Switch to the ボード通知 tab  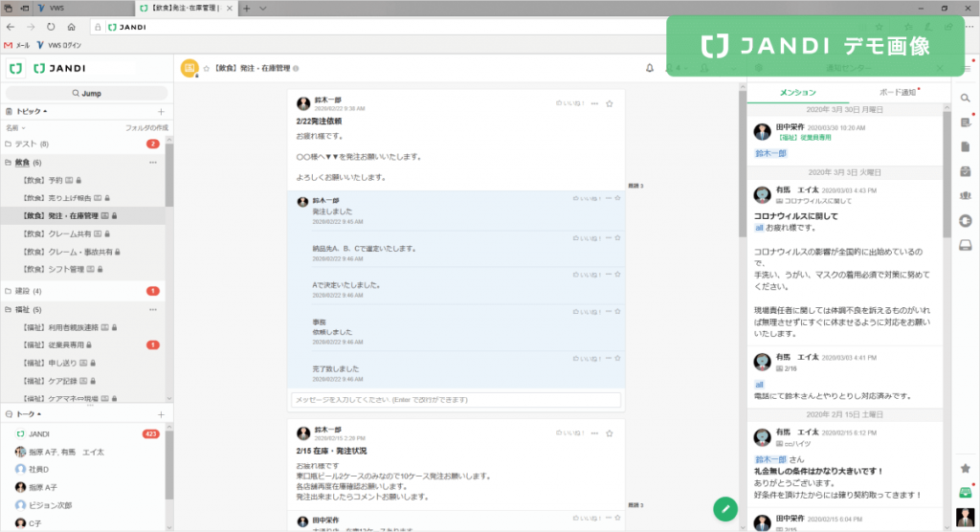click(x=898, y=93)
